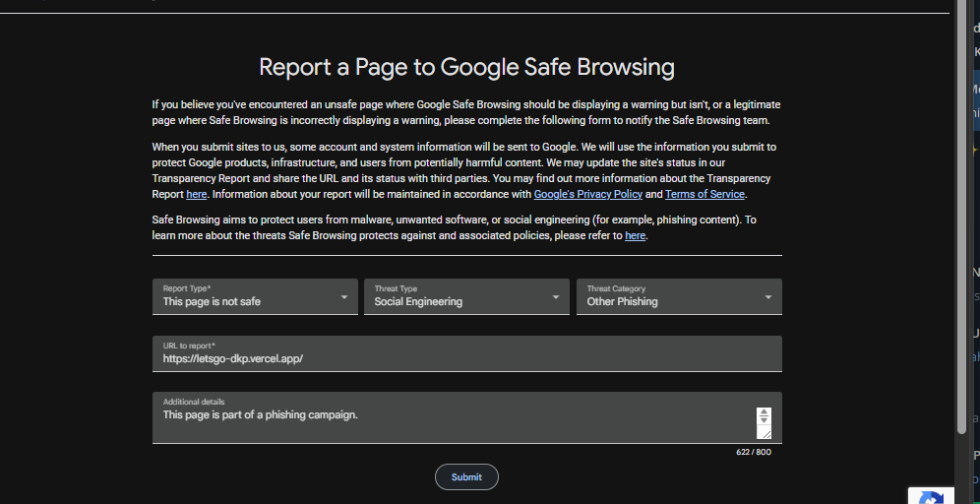Click the 622 / 800 character counter
Viewport: 980px width, 504px height.
point(753,452)
